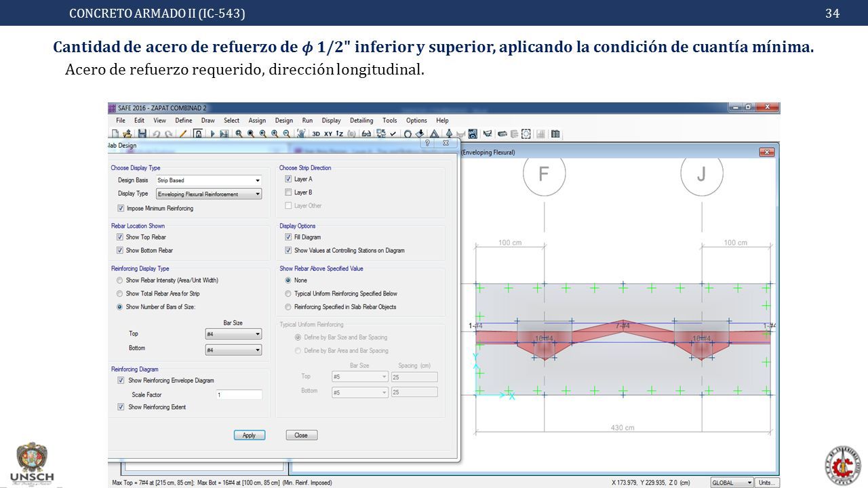Click the New Model toolbar icon

[x=115, y=134]
